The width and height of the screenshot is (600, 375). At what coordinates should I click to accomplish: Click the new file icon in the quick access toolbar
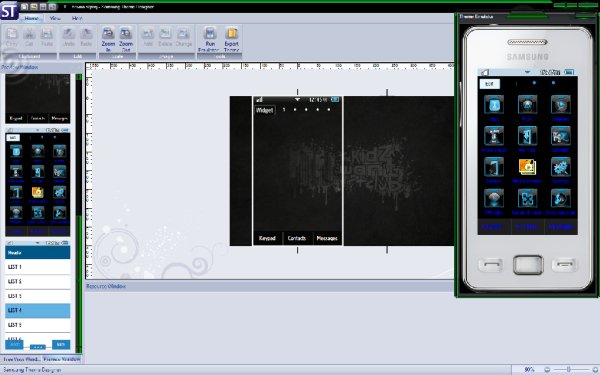(x=24, y=7)
